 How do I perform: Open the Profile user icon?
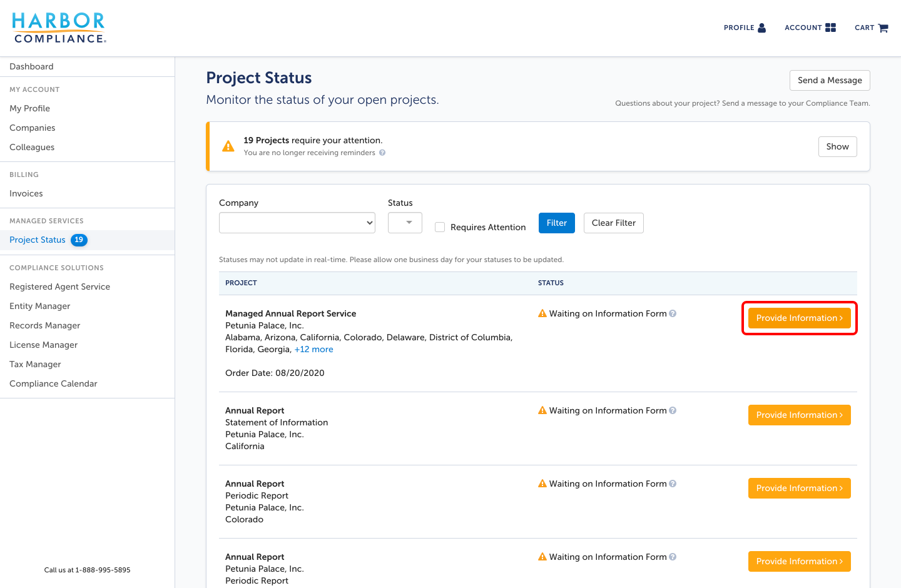coord(761,28)
